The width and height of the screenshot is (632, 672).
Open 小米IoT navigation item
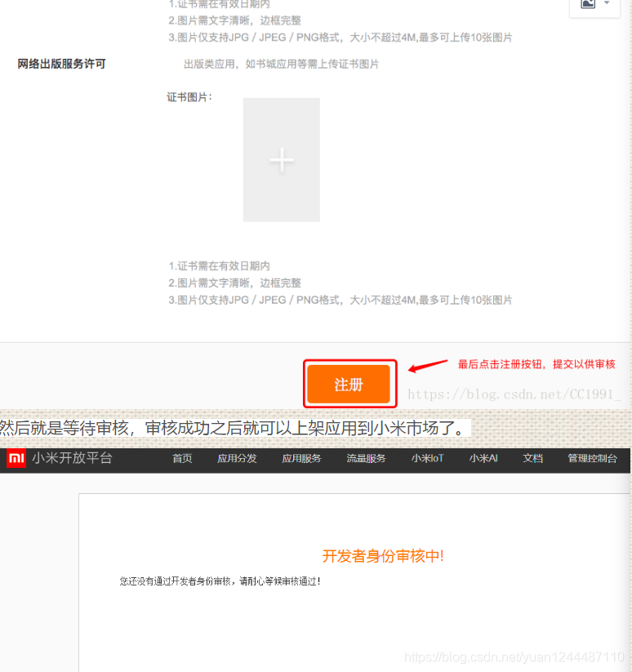[428, 459]
